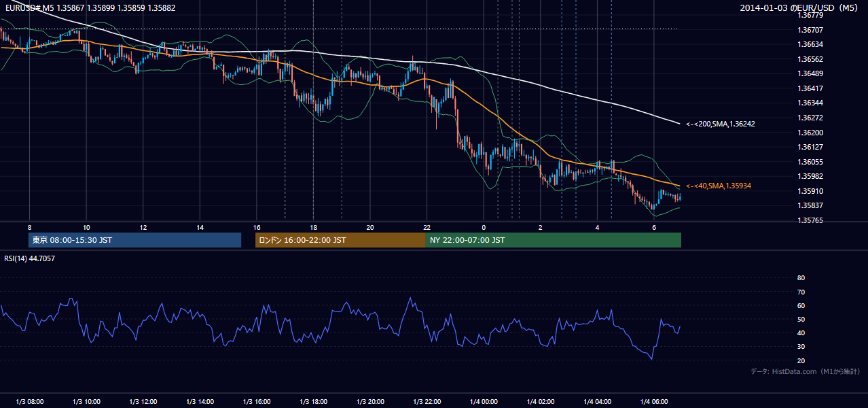
Task: Click the 1/4 06:00 time label
Action: 653,402
